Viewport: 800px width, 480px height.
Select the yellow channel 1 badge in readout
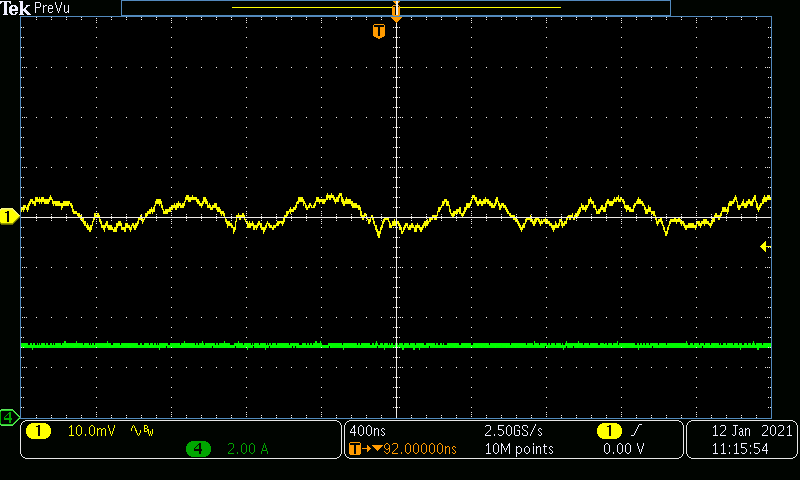(38, 431)
